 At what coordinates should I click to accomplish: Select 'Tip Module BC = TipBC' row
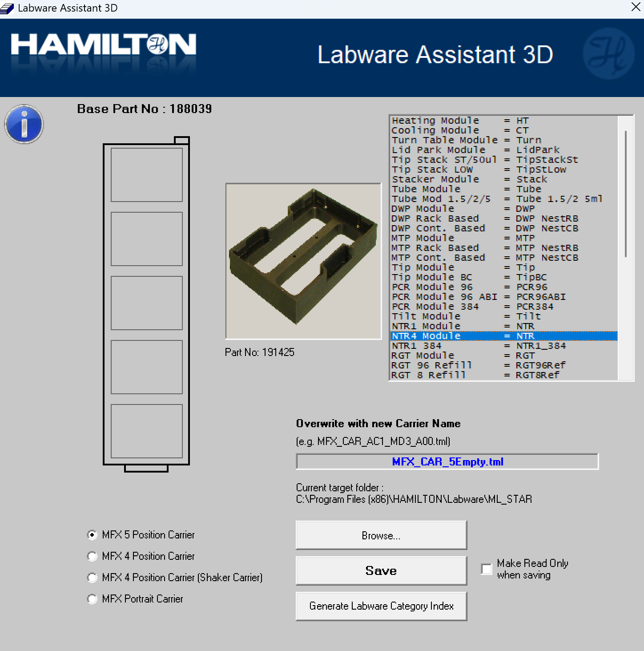click(x=504, y=277)
